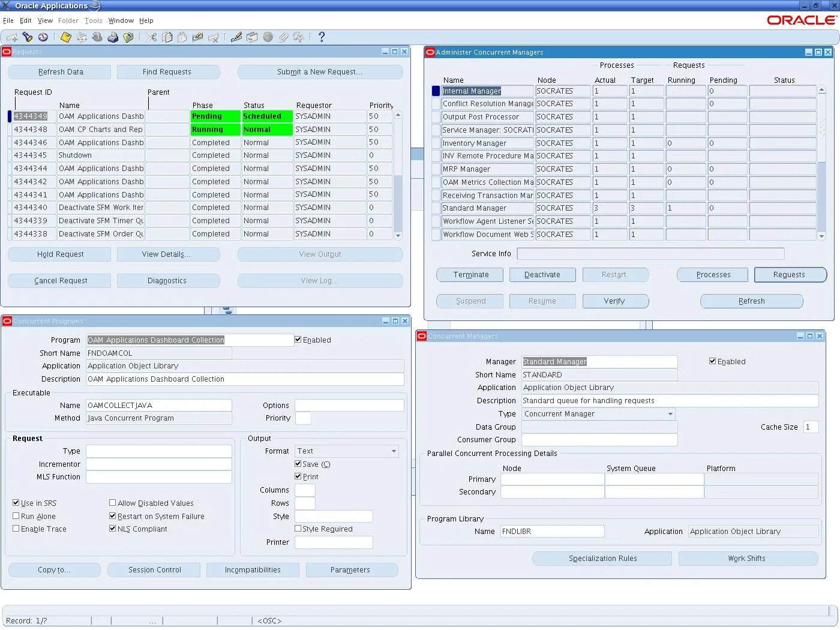Enable the Style Required checkbox
This screenshot has height=630, width=840.
(298, 529)
